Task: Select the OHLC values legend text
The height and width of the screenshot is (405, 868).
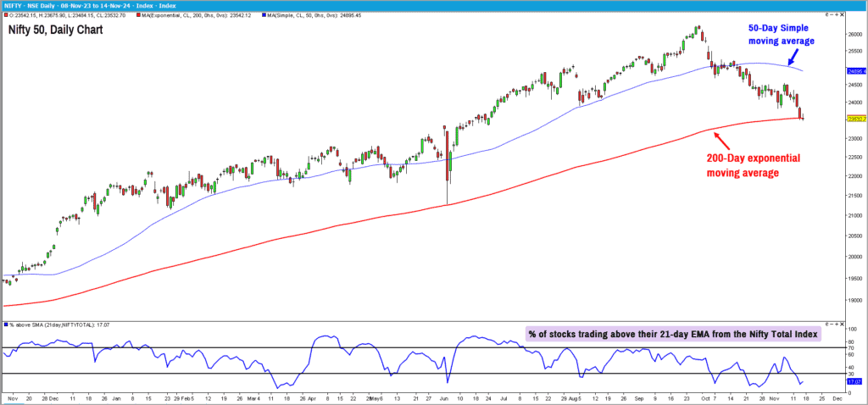Action: [x=68, y=15]
